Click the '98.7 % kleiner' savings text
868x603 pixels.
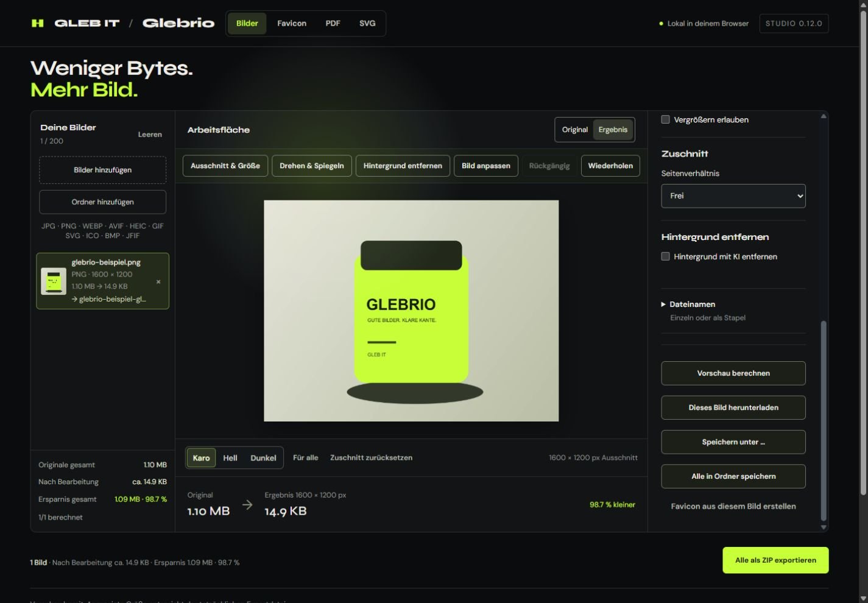tap(612, 504)
